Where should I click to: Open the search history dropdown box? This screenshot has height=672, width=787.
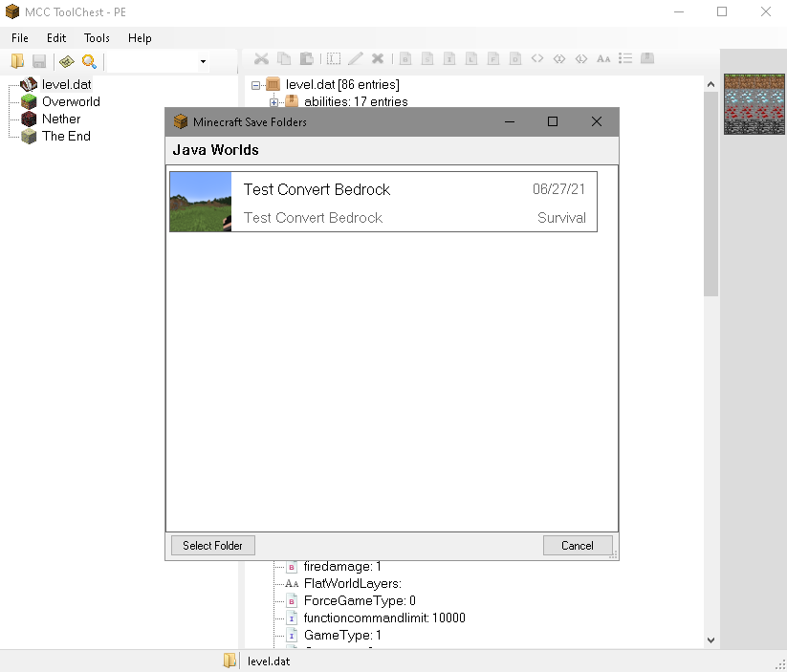point(204,59)
